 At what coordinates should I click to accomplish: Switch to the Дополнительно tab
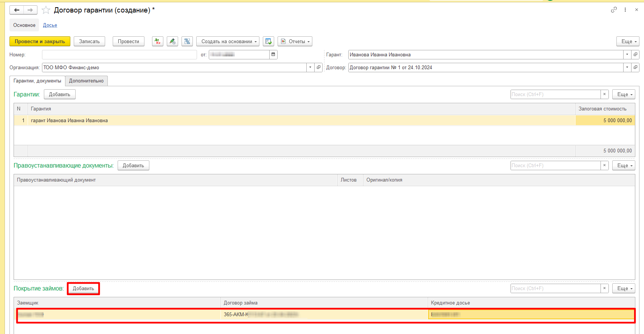86,81
